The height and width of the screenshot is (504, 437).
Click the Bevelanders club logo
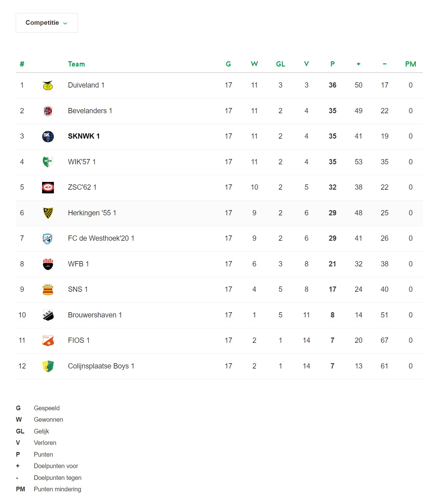pos(48,111)
